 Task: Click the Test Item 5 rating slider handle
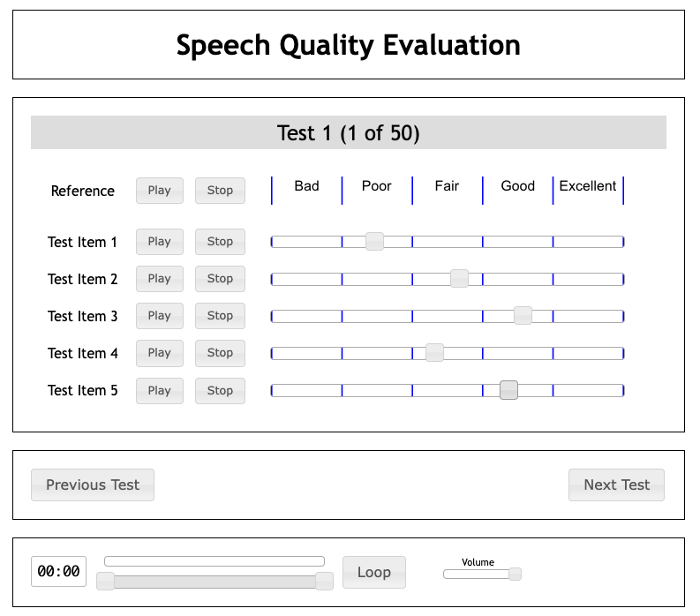(508, 390)
